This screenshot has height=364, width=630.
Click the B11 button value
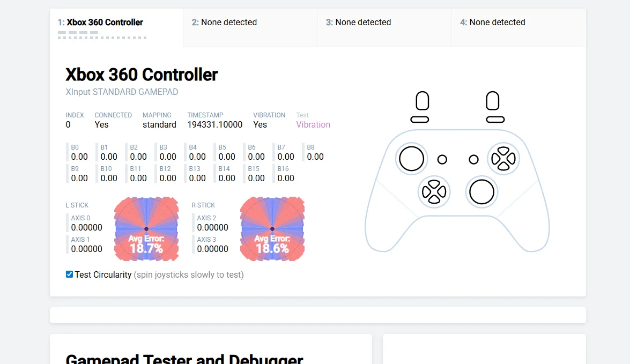point(138,178)
